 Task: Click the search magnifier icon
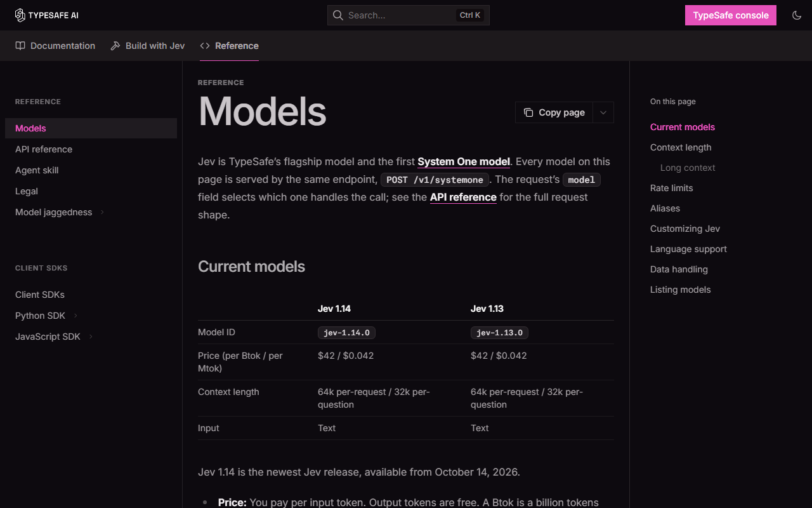(338, 15)
